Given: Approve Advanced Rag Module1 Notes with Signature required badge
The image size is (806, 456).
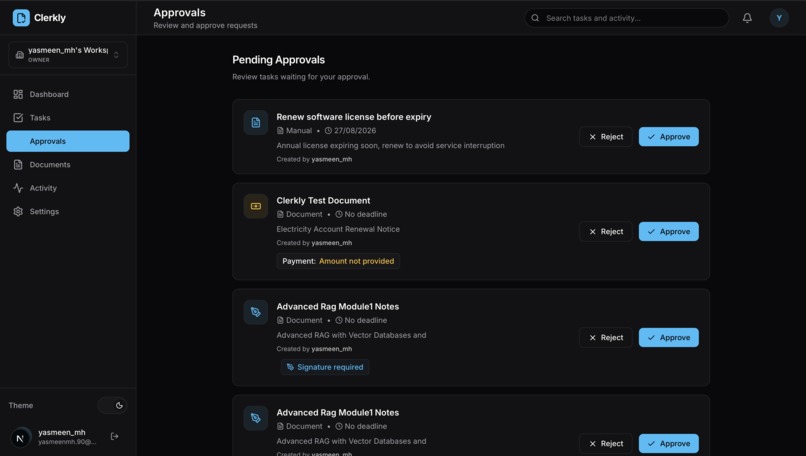Looking at the screenshot, I should [x=668, y=337].
